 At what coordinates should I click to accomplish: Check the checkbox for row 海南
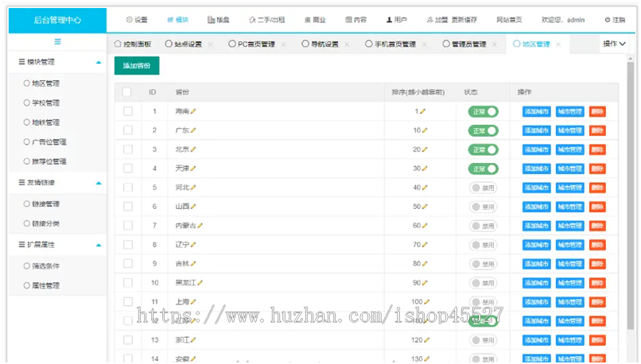[x=128, y=111]
